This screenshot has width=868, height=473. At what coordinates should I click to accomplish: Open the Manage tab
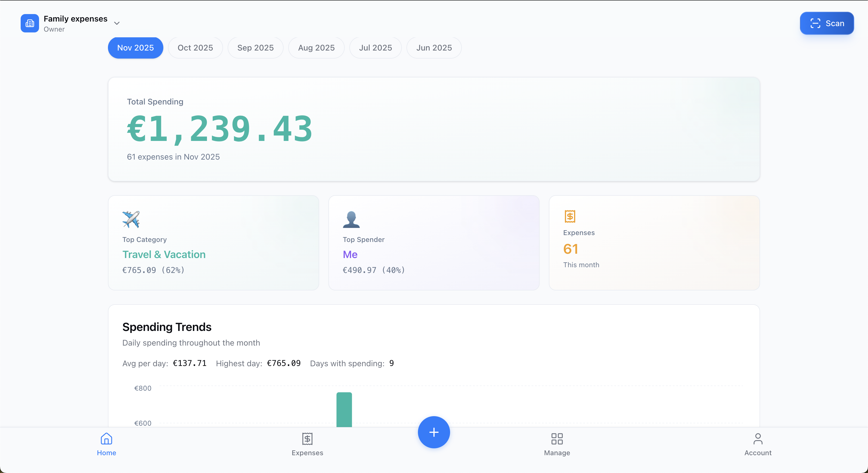557,445
